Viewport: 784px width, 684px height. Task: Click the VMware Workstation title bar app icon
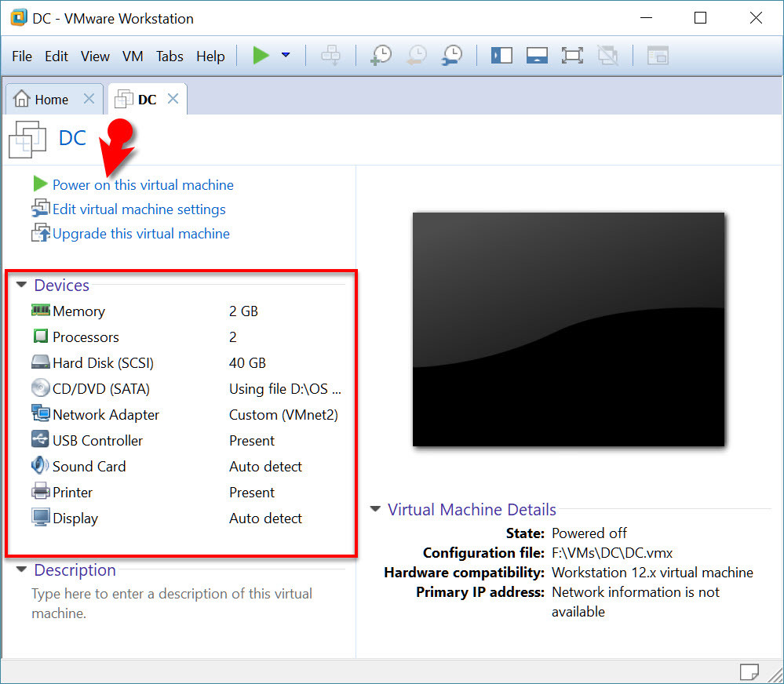pos(19,18)
